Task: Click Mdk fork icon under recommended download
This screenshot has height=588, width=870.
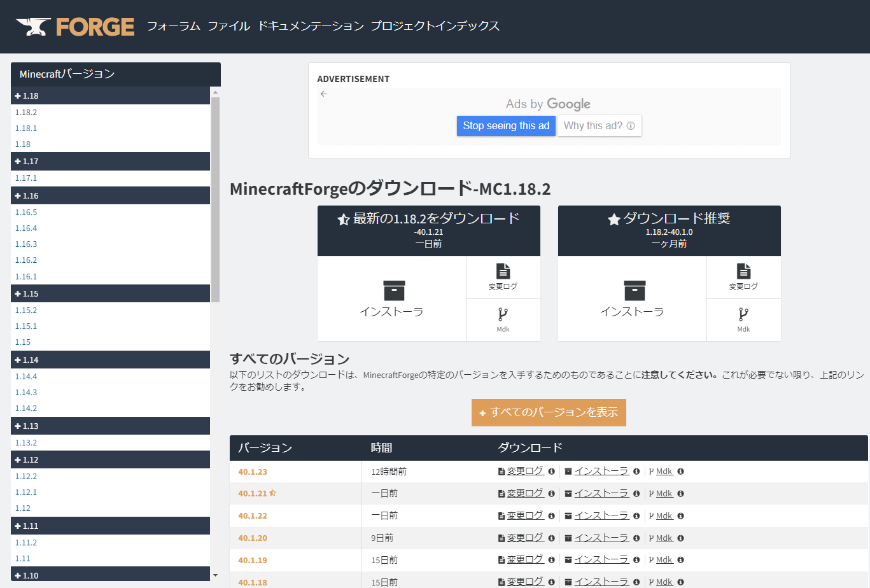Action: (x=743, y=314)
